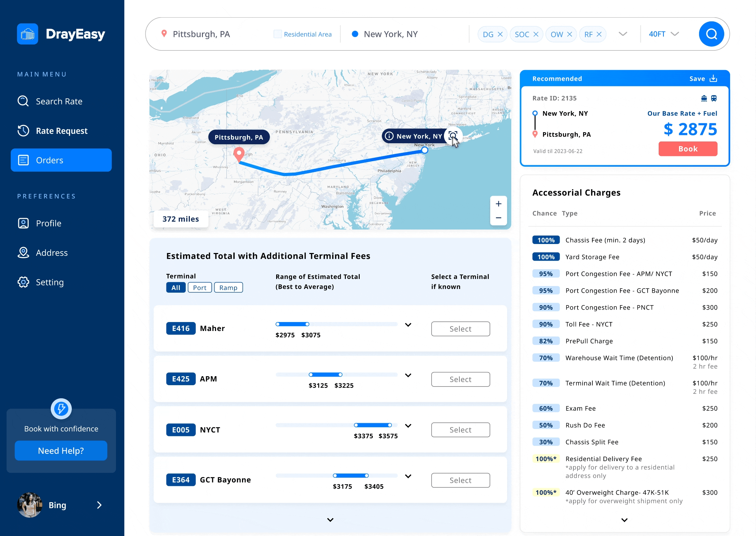Open the 40FT container size dropdown

pos(663,34)
